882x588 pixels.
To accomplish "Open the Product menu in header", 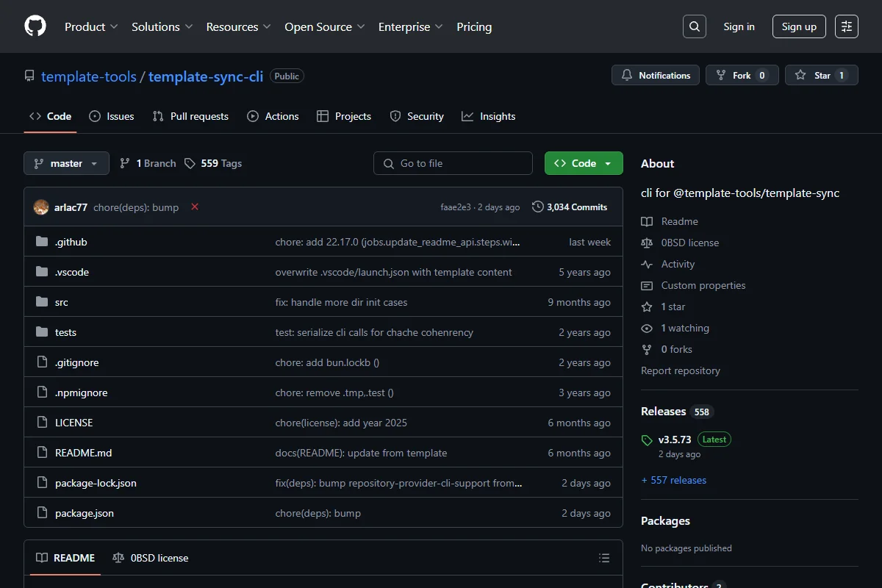I will (91, 26).
